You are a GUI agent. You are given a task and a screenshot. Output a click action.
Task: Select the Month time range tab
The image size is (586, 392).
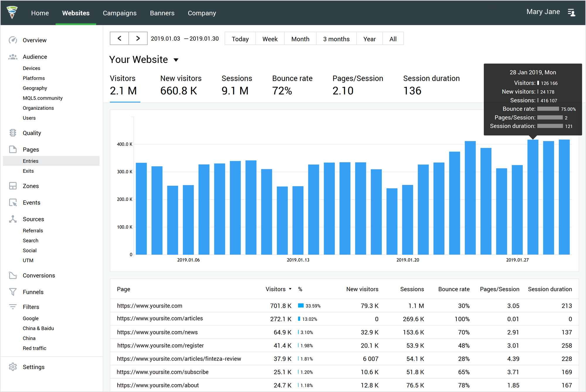click(x=300, y=39)
